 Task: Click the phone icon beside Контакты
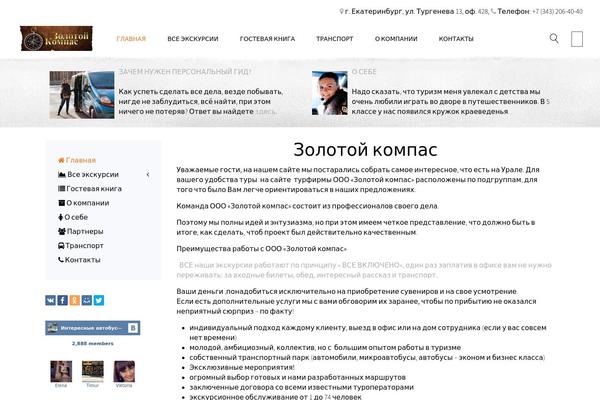(60, 260)
